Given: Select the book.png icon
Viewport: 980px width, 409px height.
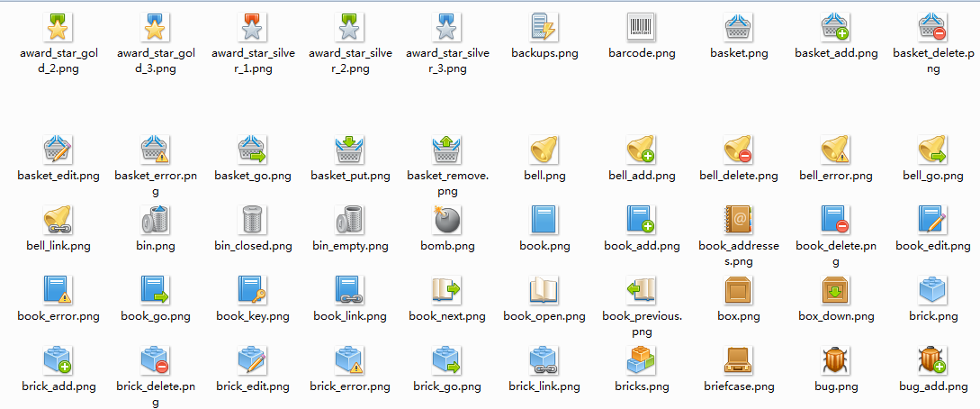Looking at the screenshot, I should pyautogui.click(x=544, y=219).
